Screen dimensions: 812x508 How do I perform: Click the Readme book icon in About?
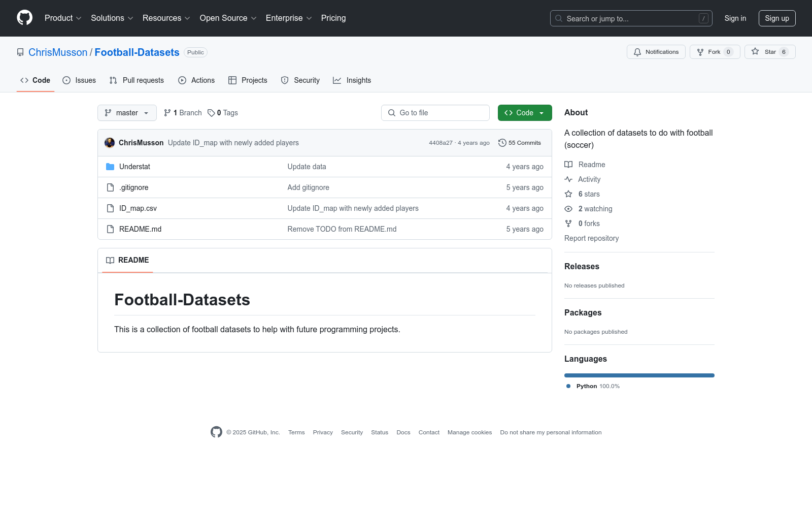pos(568,165)
